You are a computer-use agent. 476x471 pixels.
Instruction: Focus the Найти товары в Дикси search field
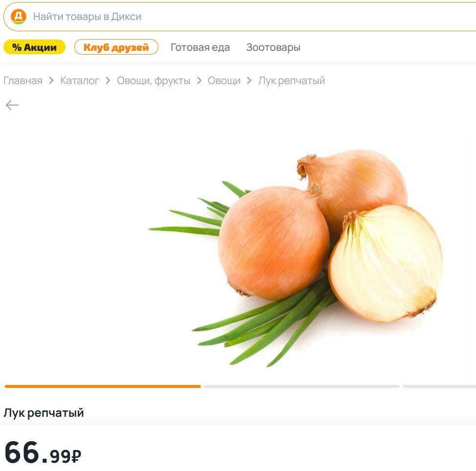[x=240, y=17]
